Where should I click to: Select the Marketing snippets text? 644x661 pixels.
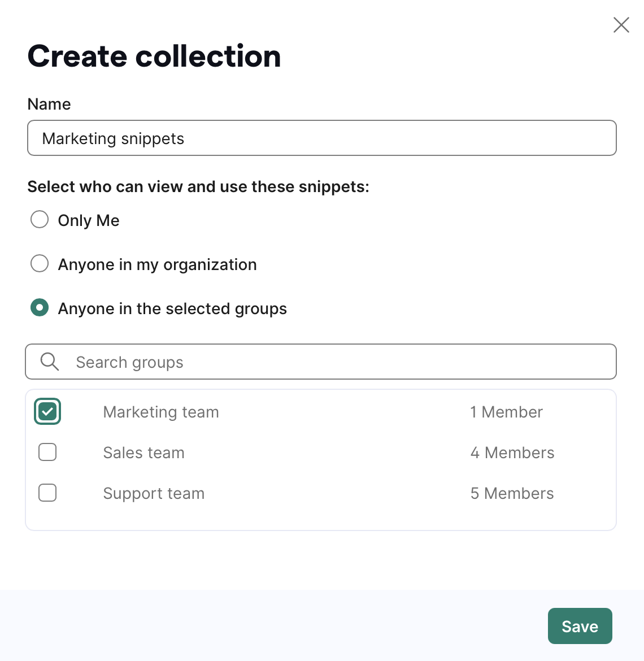click(114, 138)
